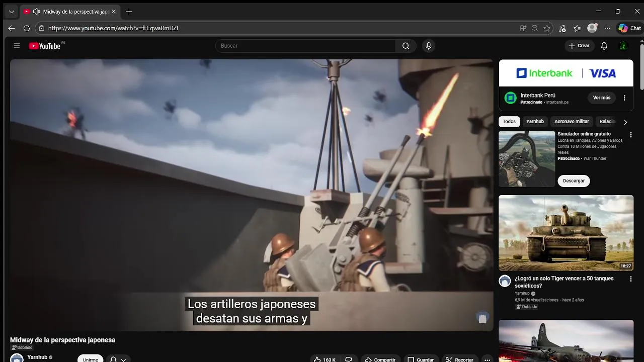Click the Recortar clip button
This screenshot has width=644, height=362.
(x=459, y=359)
